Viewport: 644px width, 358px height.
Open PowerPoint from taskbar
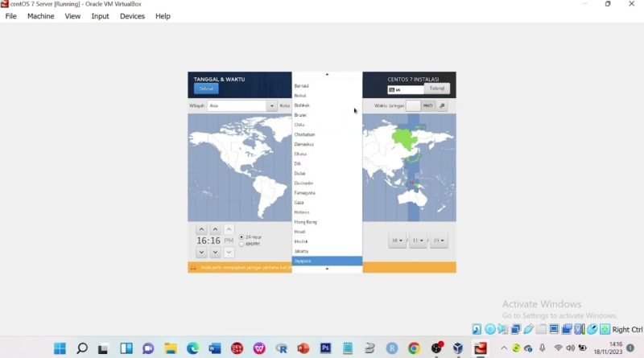303,348
